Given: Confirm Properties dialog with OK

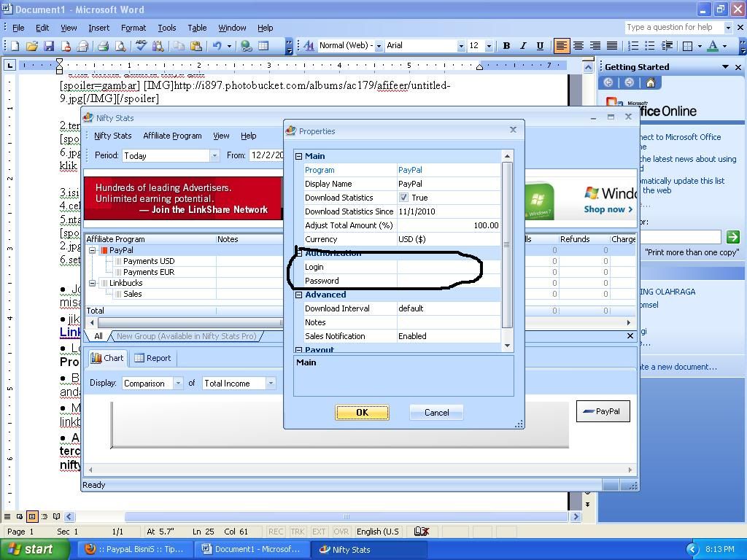Looking at the screenshot, I should coord(362,413).
